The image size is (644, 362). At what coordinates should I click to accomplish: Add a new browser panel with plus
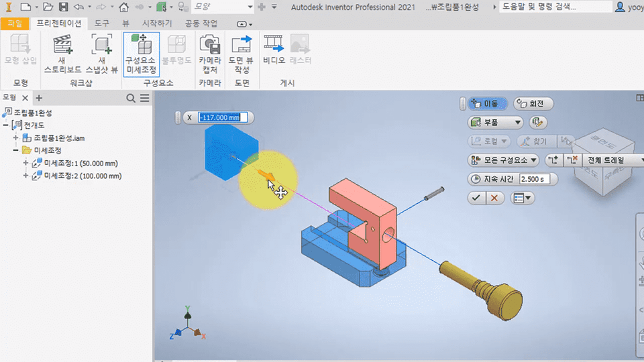39,98
